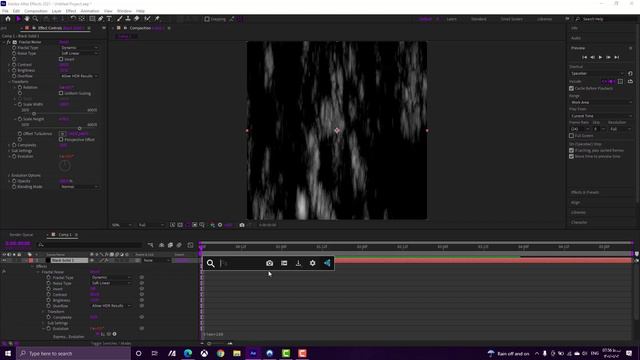
Task: Click the gear icon in the floating search bar
Action: pos(313,263)
